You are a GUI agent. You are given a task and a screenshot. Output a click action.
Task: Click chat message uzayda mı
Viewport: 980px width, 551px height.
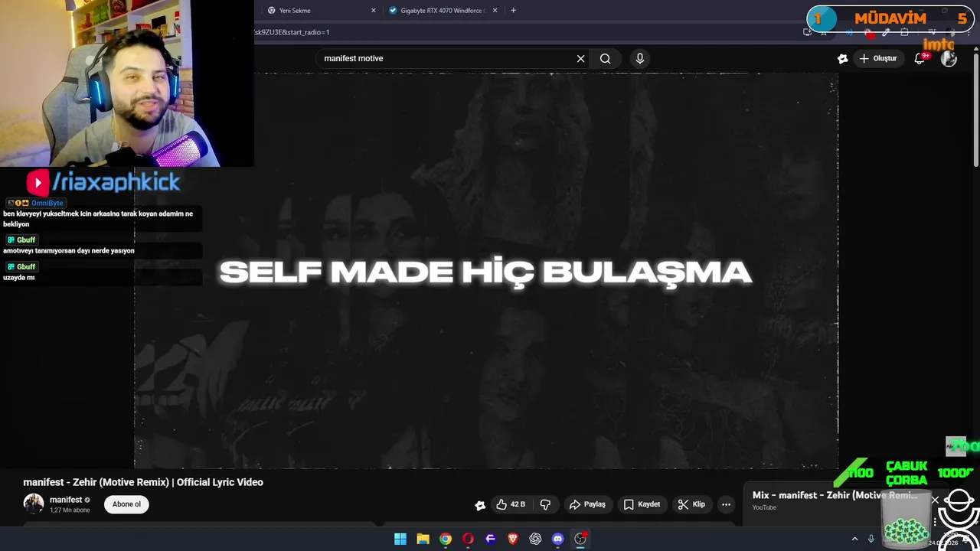pyautogui.click(x=19, y=278)
